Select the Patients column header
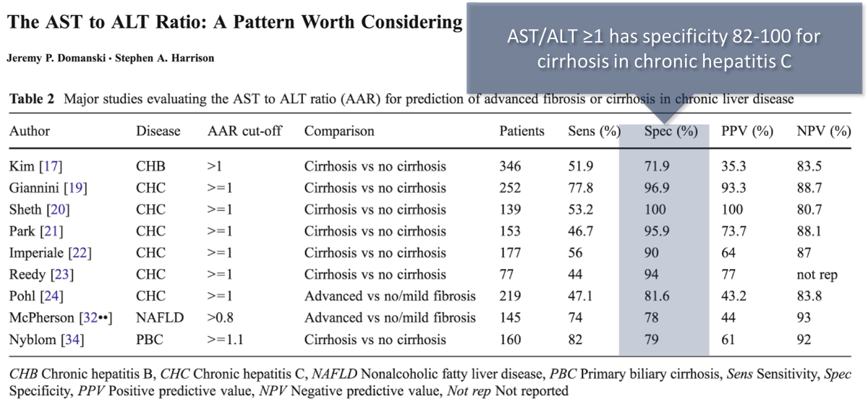868x402 pixels. point(522,132)
